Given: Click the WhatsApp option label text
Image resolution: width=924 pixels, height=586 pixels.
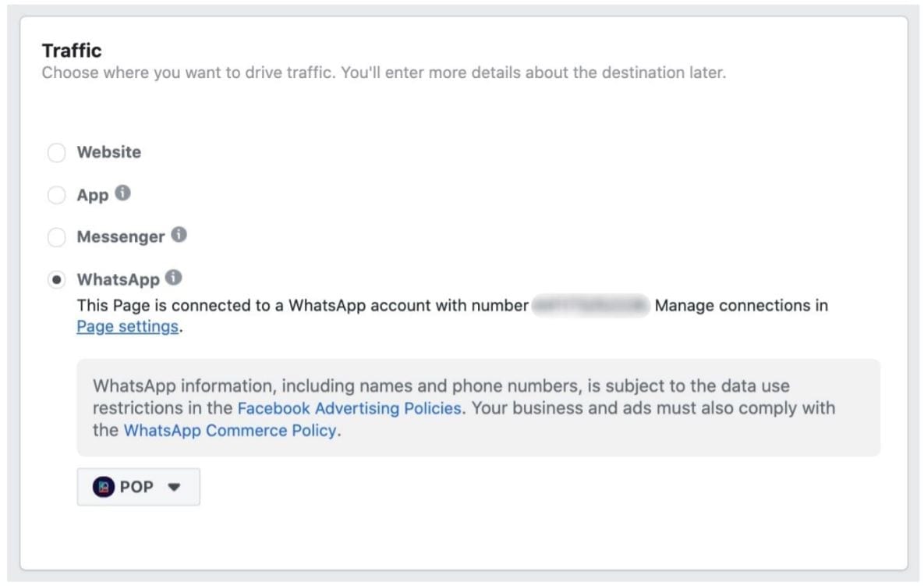Looking at the screenshot, I should pyautogui.click(x=119, y=279).
